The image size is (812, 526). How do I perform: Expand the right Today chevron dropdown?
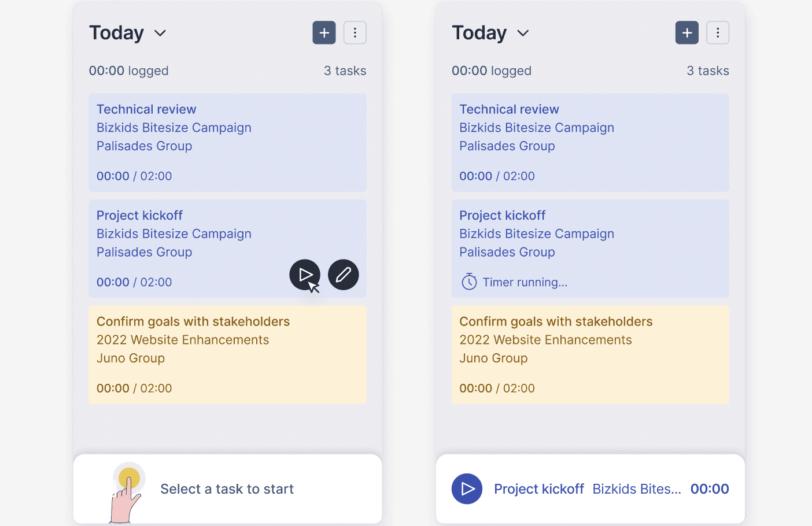[x=523, y=34]
